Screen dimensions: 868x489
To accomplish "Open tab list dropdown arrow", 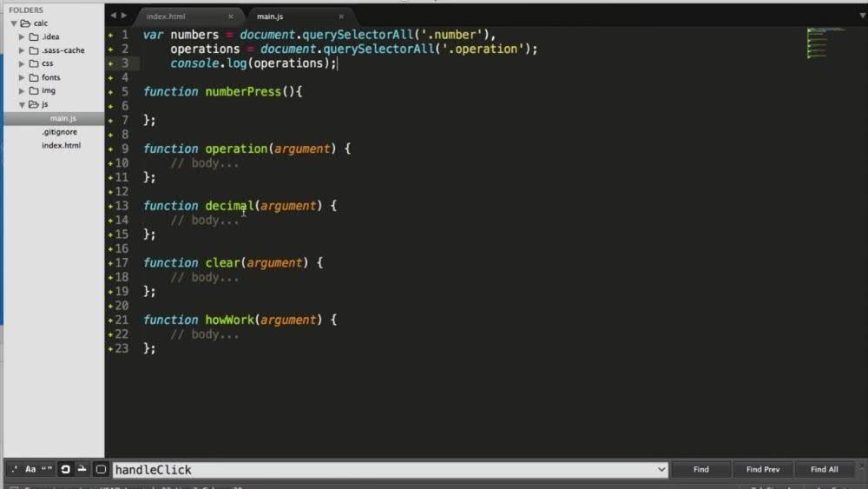I will (862, 16).
